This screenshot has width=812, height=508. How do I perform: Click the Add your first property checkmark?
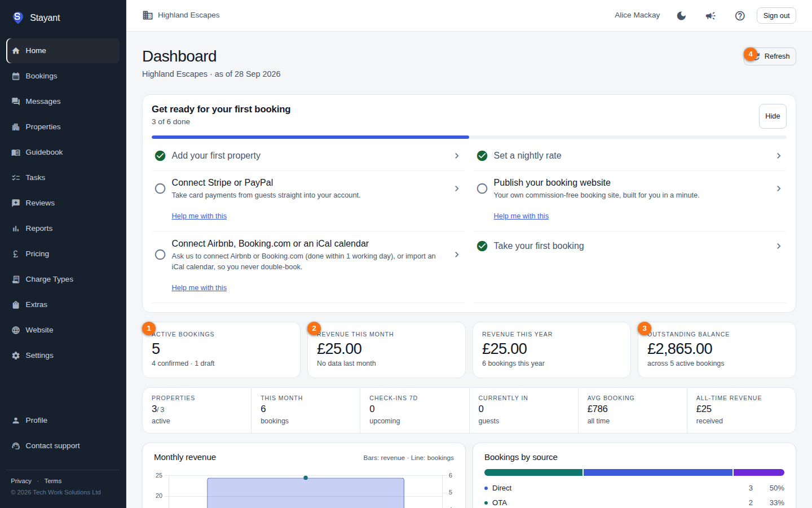click(160, 156)
